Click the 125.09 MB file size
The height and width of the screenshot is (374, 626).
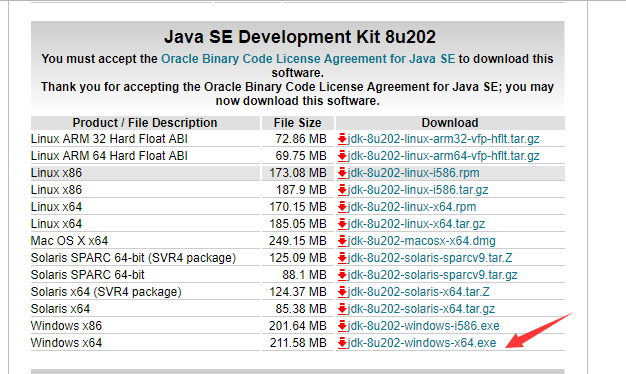298,258
